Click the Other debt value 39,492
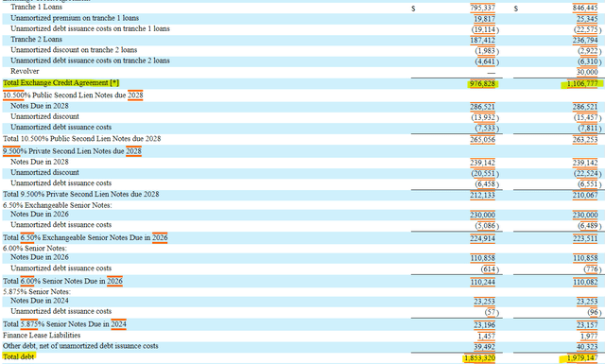The width and height of the screenshot is (605, 364). [484, 347]
